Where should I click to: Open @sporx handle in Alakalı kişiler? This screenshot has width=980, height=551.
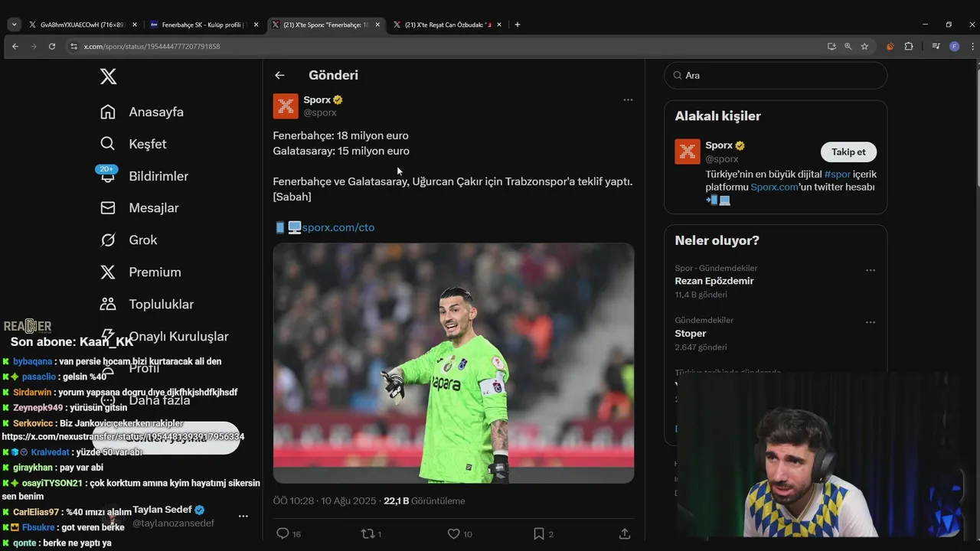(722, 159)
